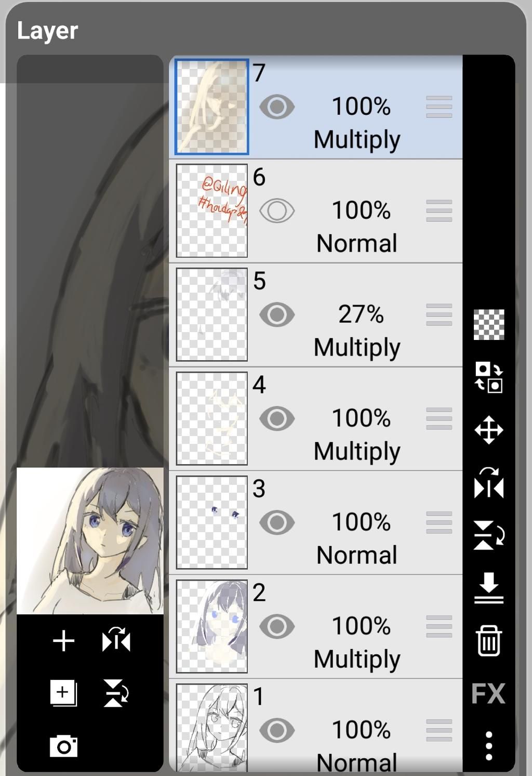Screen dimensions: 532x776
Task: Select layer 3 with the eyes
Action: click(211, 522)
